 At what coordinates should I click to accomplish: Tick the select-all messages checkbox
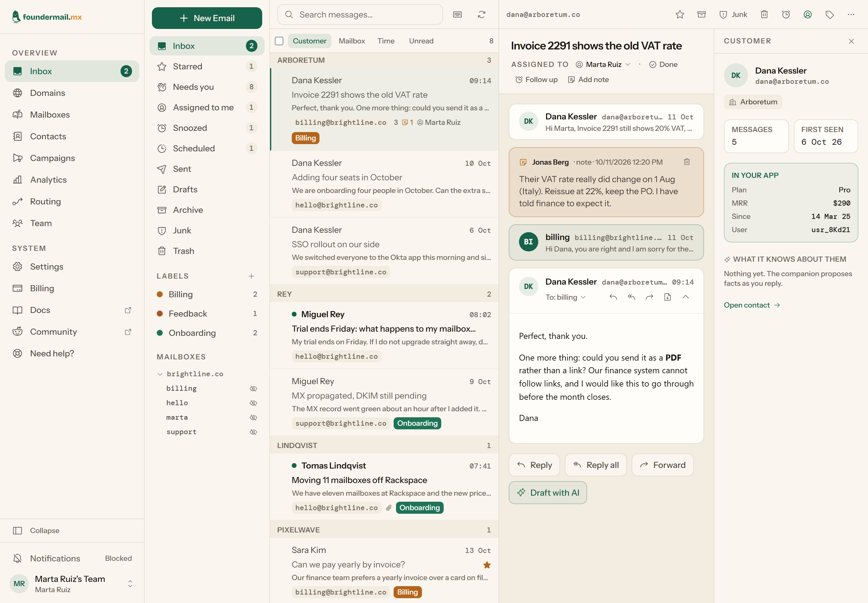tap(279, 41)
